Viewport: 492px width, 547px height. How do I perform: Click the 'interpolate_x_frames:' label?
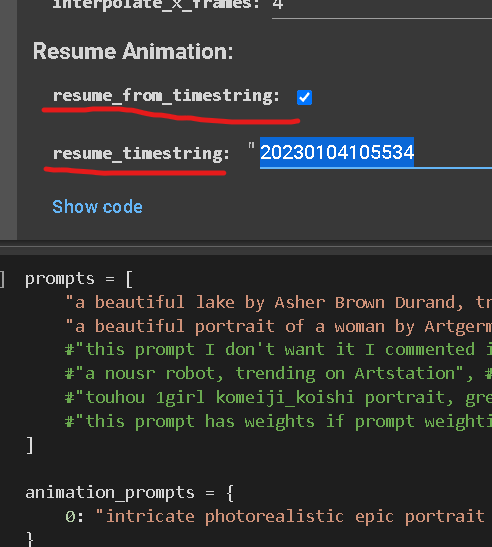[x=156, y=5]
